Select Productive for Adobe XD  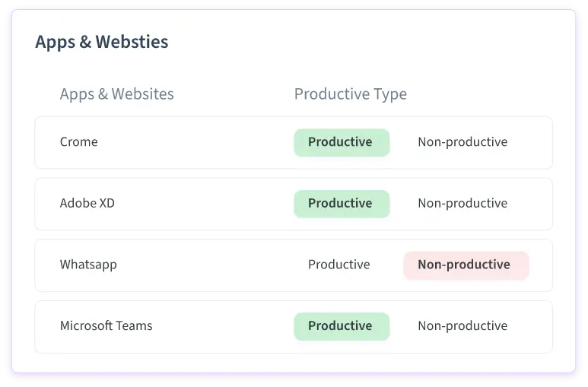(x=341, y=204)
